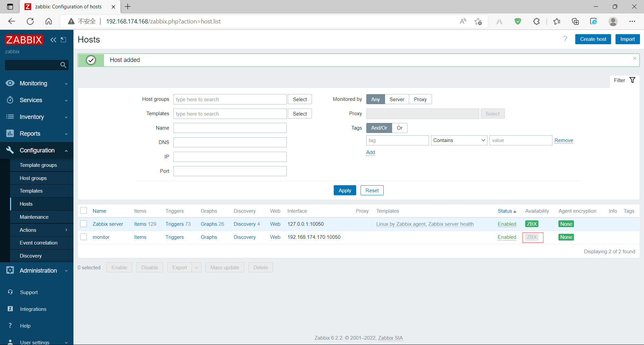Screen dimensions: 644x345
Task: Open the Contains tag operator dropdown
Action: coord(459,140)
